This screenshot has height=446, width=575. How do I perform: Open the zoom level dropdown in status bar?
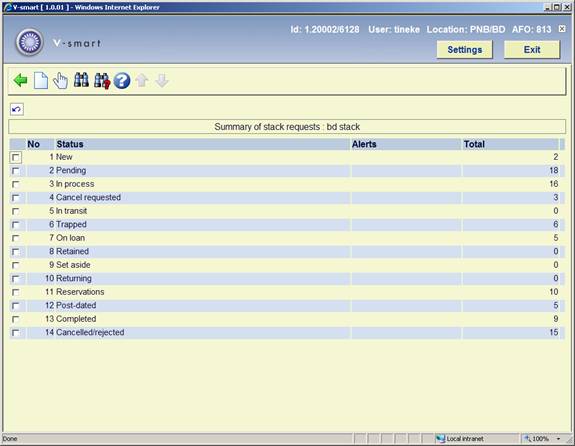tap(558, 439)
